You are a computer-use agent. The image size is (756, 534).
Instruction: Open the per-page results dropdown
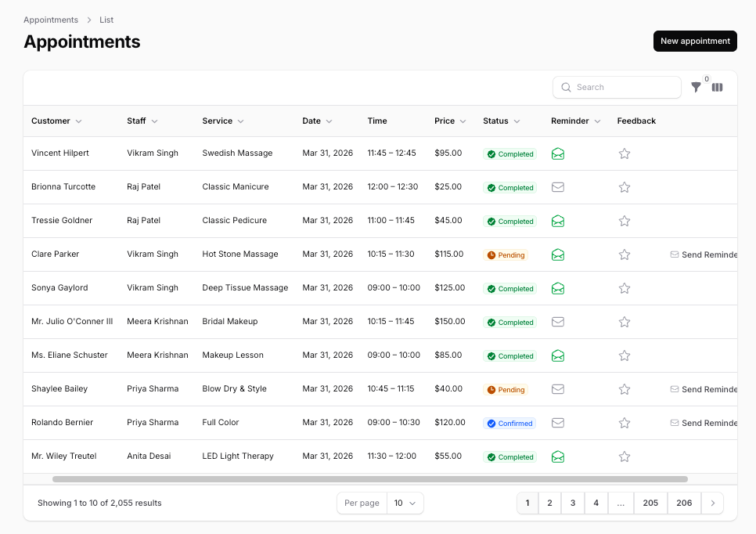pos(405,503)
